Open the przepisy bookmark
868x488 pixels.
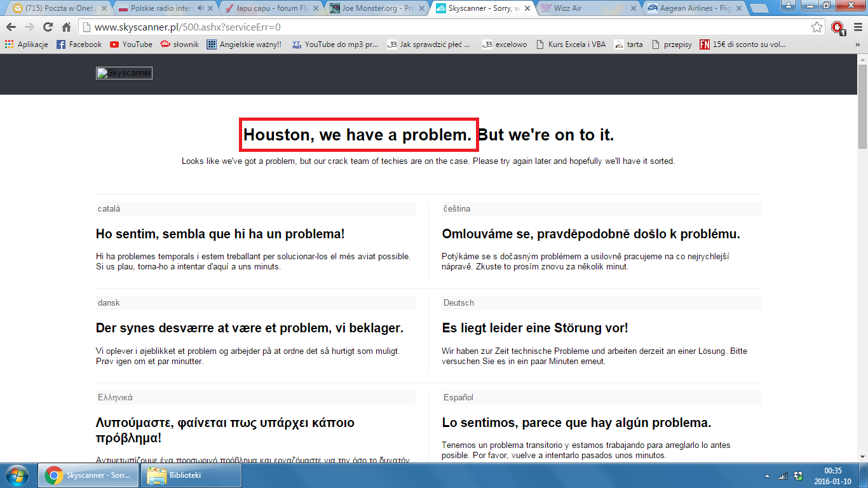pos(672,44)
